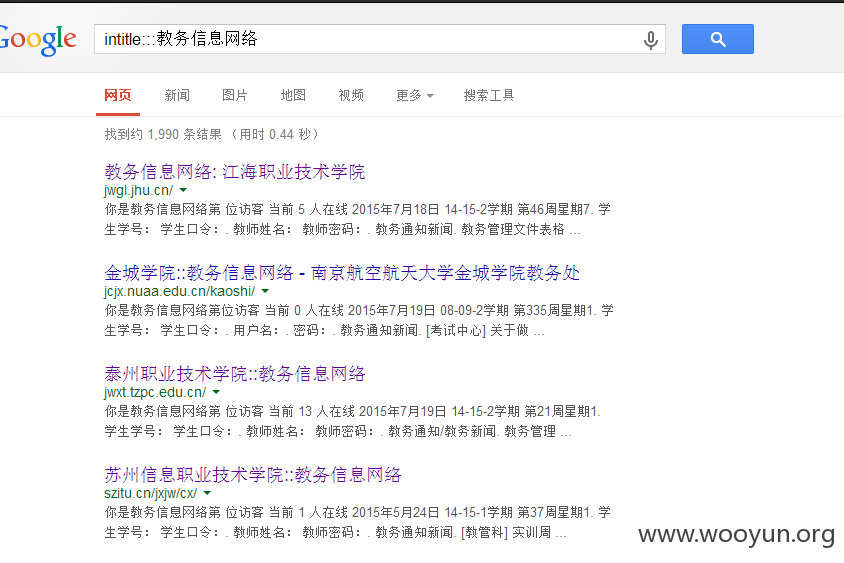Screen dimensions: 844x563
Task: Click the microphone voice search icon
Action: 651,39
